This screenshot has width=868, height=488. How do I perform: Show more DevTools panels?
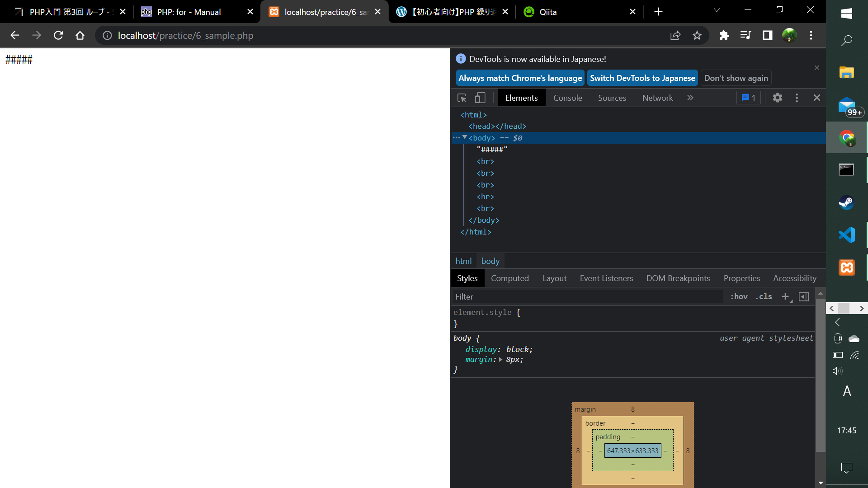point(690,98)
